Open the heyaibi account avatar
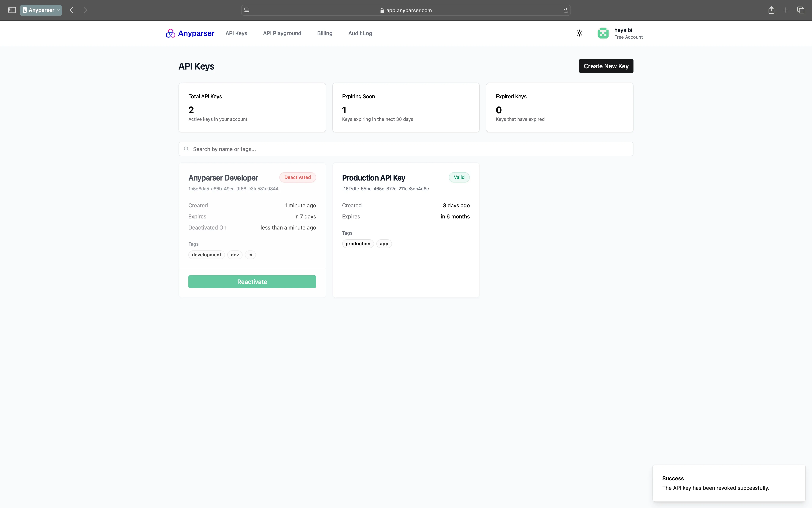The image size is (812, 508). point(603,33)
